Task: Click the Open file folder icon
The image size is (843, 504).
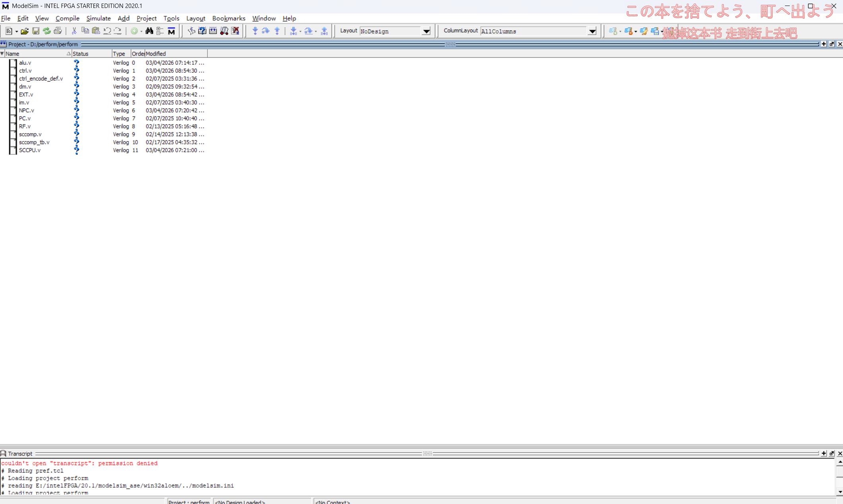Action: (25, 31)
